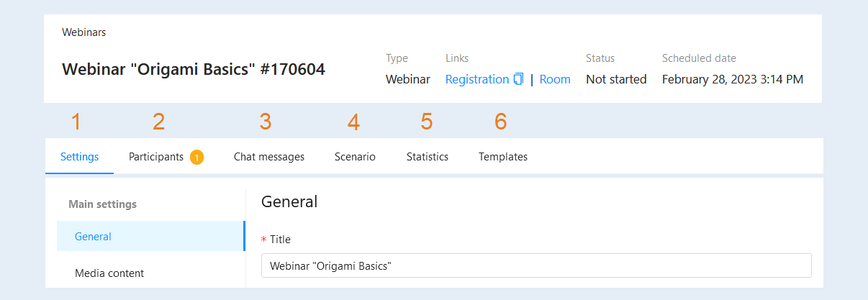Click the General section heading

click(289, 202)
